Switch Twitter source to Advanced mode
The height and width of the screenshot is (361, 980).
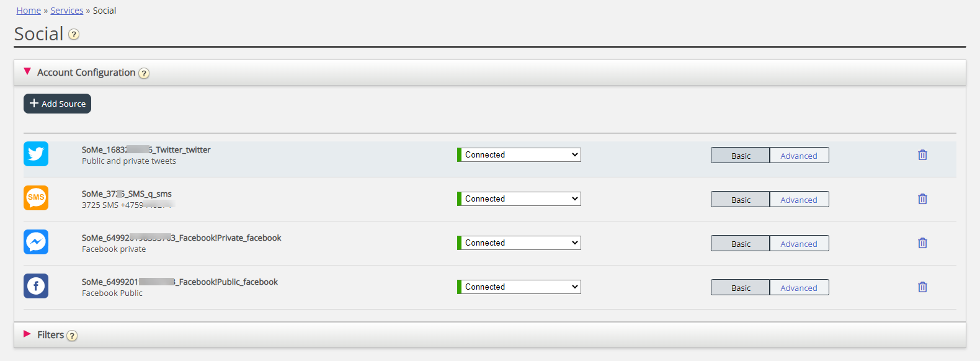[x=798, y=156]
